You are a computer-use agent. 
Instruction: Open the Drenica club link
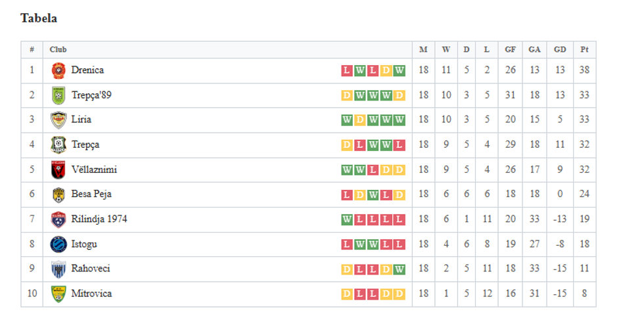[x=87, y=70]
